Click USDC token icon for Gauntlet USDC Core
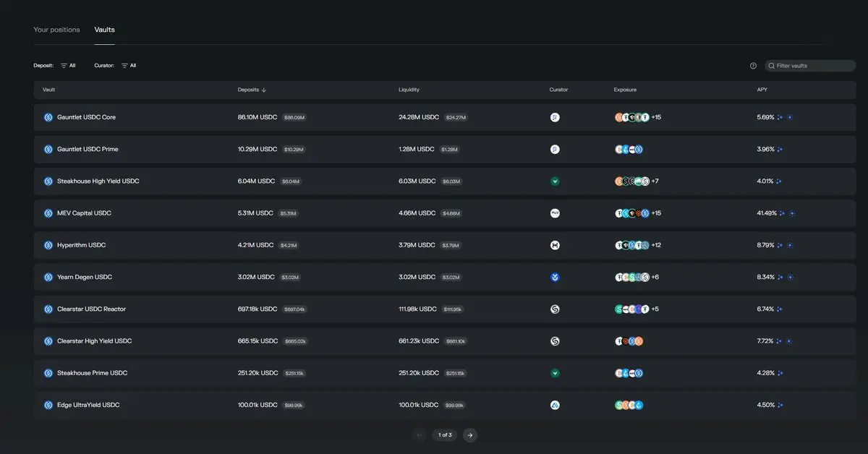This screenshot has width=868, height=454. coord(48,117)
